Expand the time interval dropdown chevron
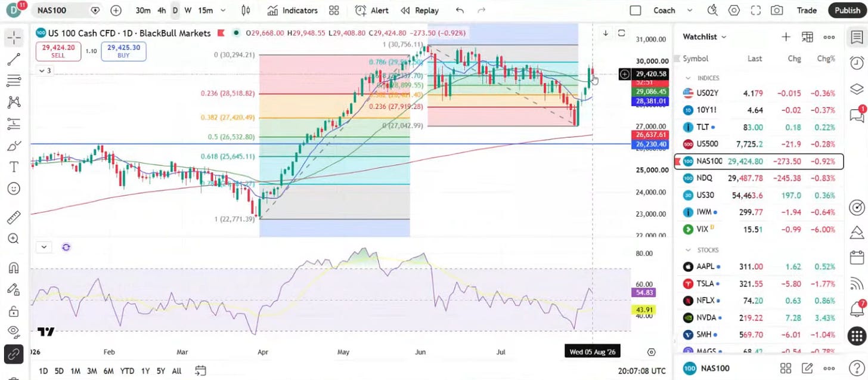This screenshot has height=380, width=868. coord(223,10)
